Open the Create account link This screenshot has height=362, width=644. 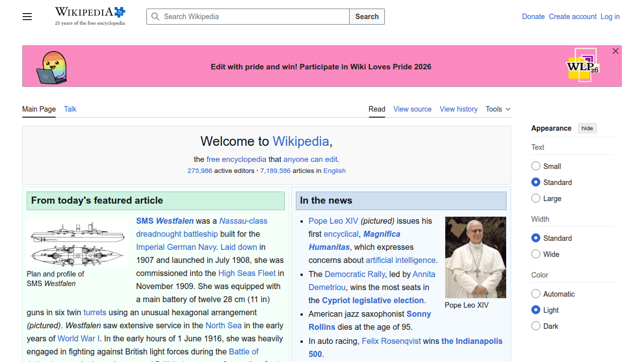[573, 17]
